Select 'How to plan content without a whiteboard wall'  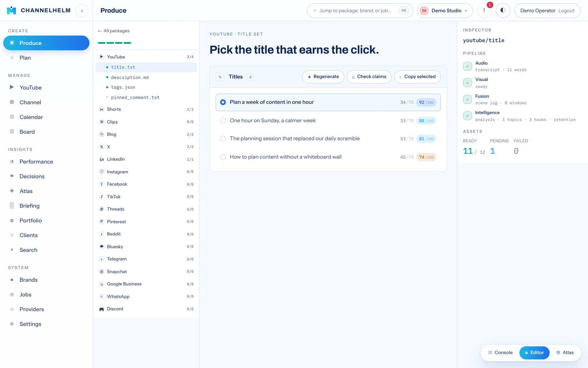[328, 157]
